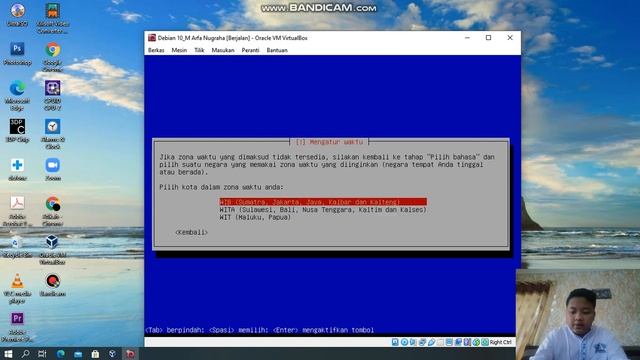The width and height of the screenshot is (640, 360).
Task: Click the Right Ctrl host key label
Action: 500,342
